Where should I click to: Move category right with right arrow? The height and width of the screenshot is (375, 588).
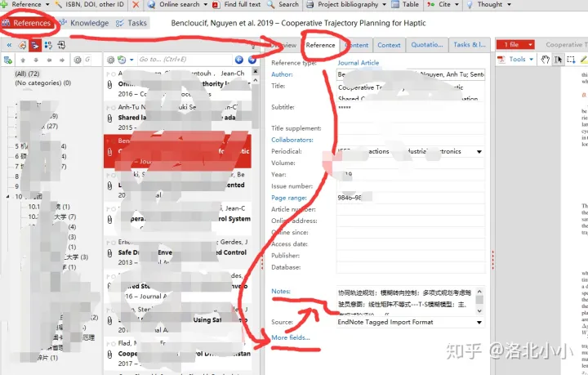(x=62, y=60)
